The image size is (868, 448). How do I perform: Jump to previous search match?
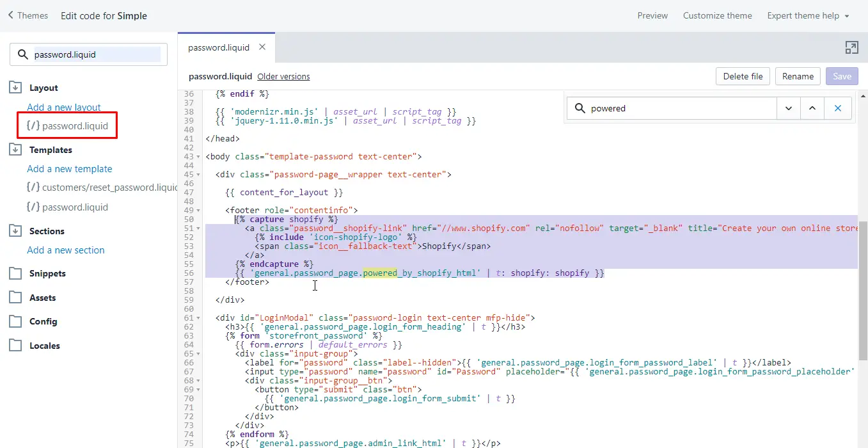tap(812, 108)
